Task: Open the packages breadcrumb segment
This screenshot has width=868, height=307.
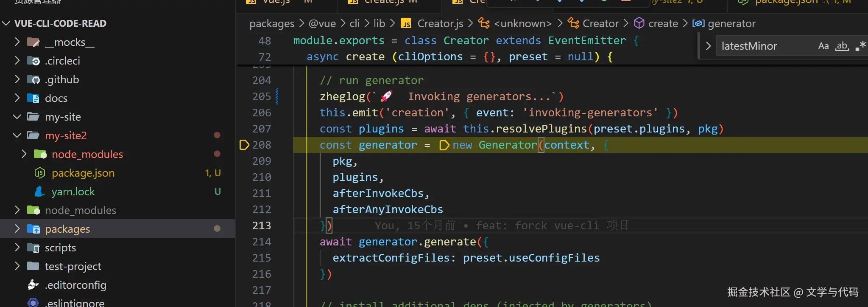Action: point(272,23)
